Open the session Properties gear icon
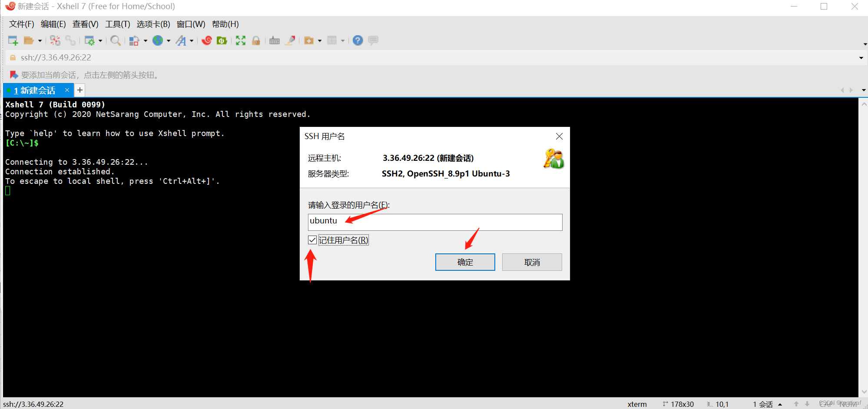The width and height of the screenshot is (868, 409). 89,40
